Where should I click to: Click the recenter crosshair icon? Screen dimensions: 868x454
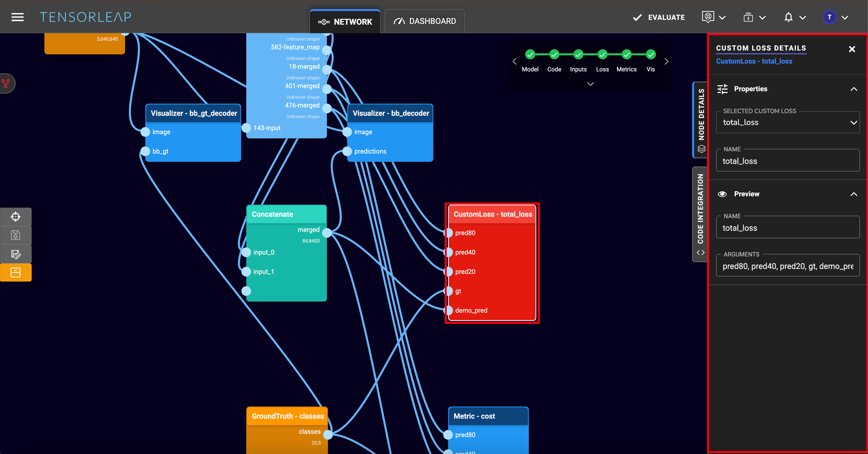[x=16, y=217]
